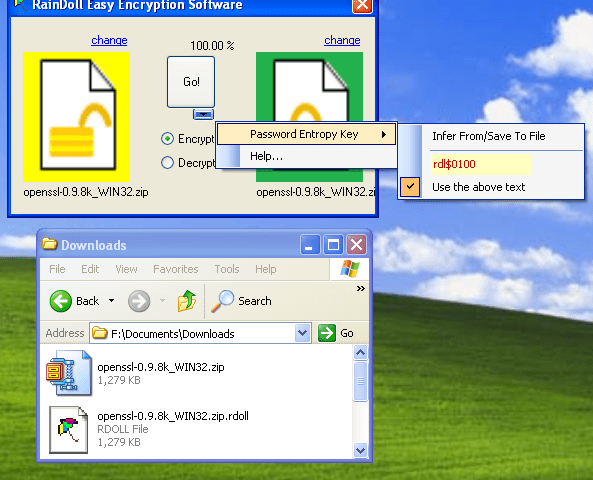Select Infer From/Save To File
593x480 pixels.
[x=489, y=136]
